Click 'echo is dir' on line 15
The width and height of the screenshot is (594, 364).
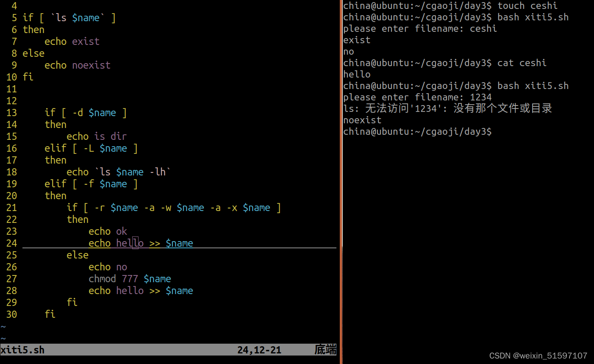click(x=97, y=136)
